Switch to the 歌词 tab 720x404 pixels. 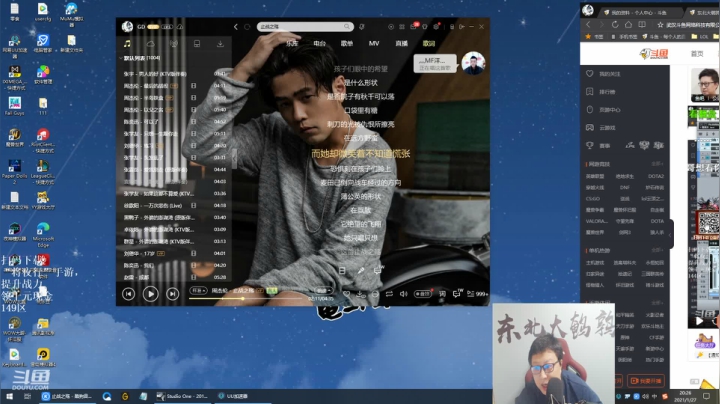[429, 43]
